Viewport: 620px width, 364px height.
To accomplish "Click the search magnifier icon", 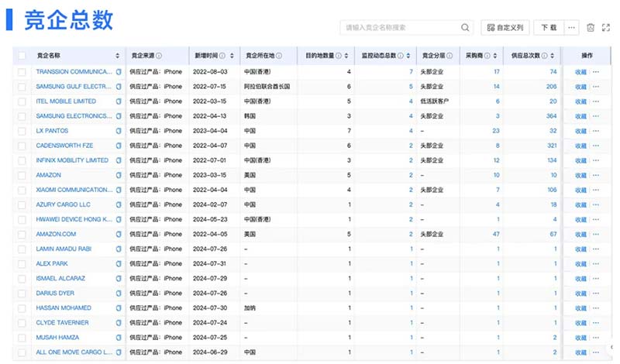I will [x=465, y=27].
